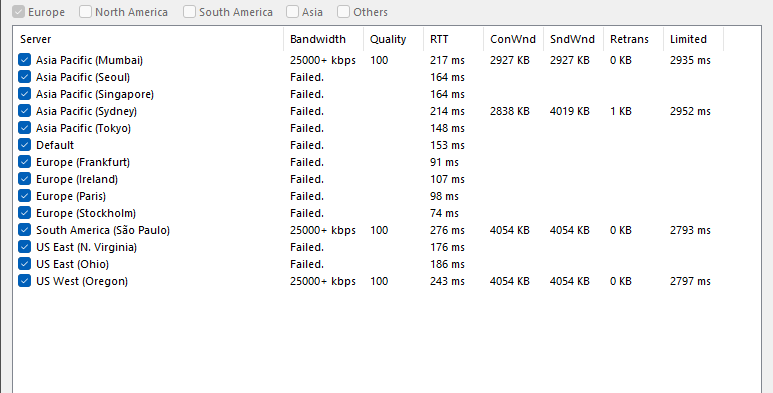Uncheck the Europe (Stockholm) server
This screenshot has width=773, height=393.
point(25,213)
